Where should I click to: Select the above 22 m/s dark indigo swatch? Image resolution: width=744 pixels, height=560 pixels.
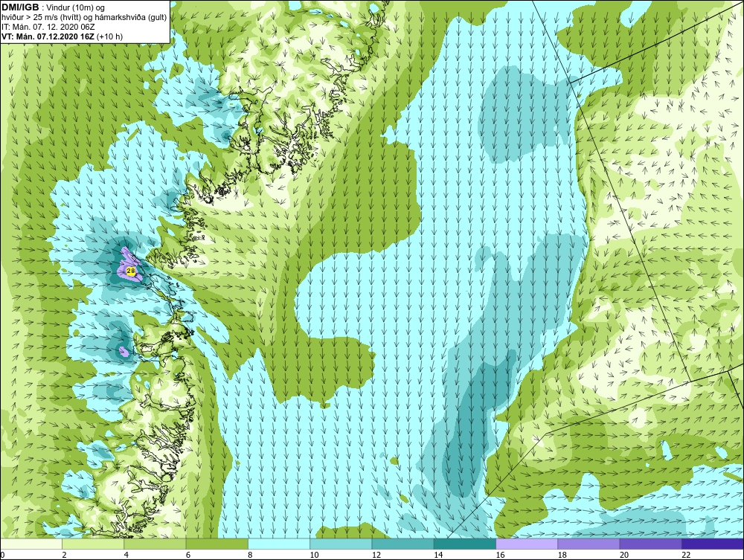[x=713, y=544]
